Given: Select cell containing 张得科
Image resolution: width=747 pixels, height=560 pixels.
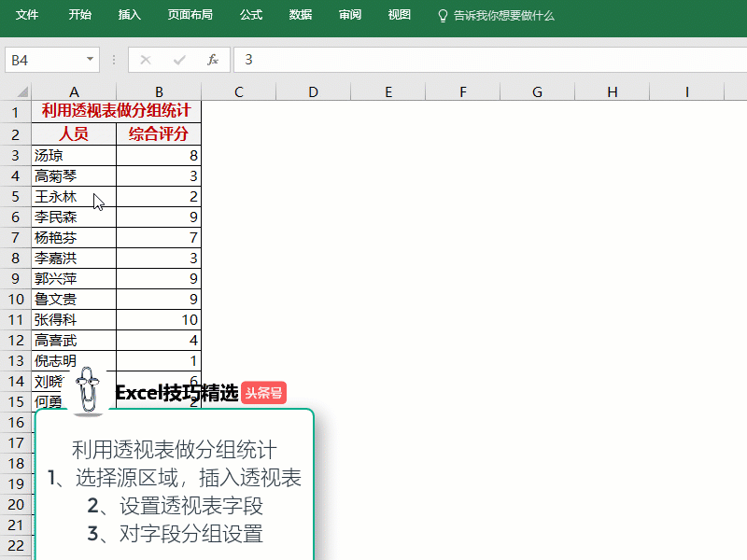Looking at the screenshot, I should coord(74,319).
